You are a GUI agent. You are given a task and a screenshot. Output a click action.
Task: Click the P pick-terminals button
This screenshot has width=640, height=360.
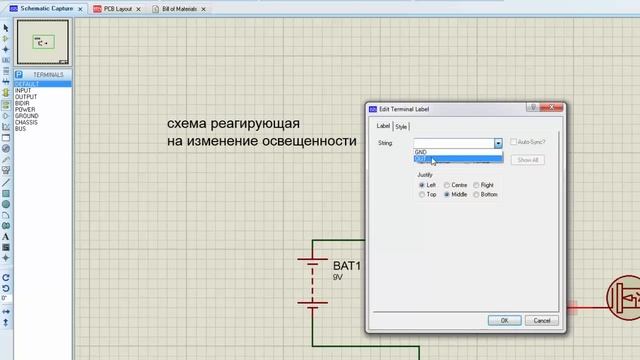19,75
